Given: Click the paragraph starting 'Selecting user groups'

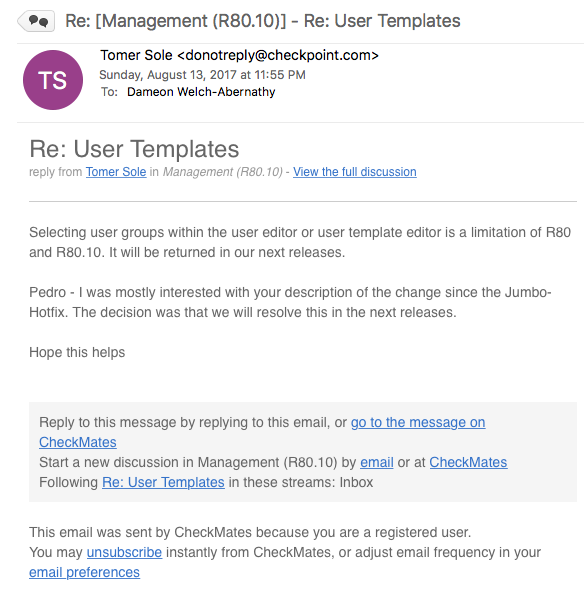Looking at the screenshot, I should click(x=300, y=242).
